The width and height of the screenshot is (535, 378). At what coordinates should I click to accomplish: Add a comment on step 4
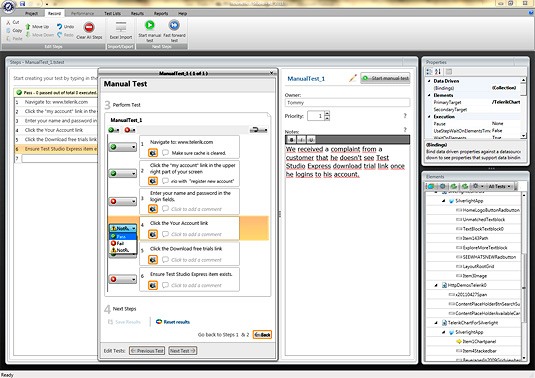(196, 234)
